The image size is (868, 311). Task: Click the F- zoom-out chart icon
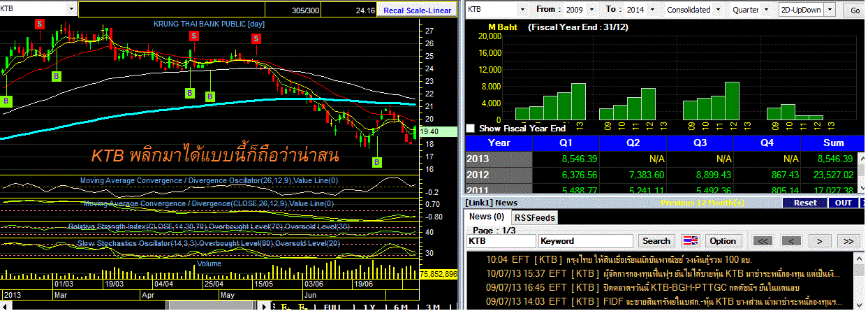tap(303, 308)
